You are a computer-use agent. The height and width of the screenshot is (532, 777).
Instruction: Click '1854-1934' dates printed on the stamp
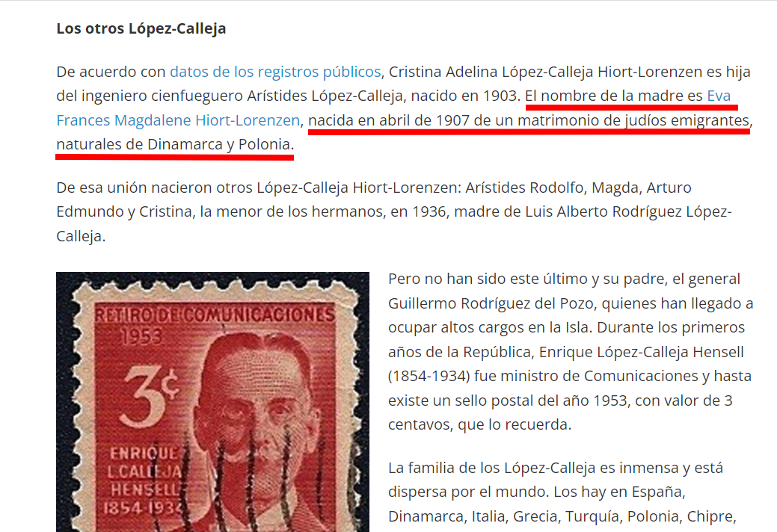point(143,508)
